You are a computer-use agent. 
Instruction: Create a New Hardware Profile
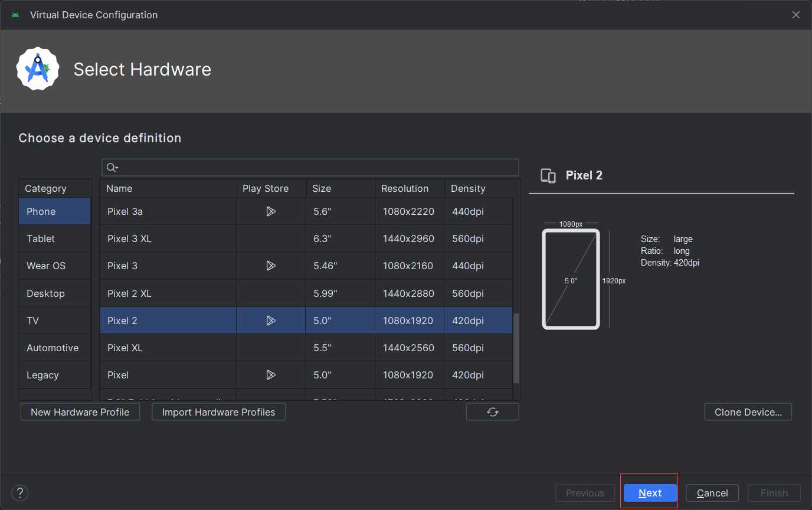pos(80,412)
